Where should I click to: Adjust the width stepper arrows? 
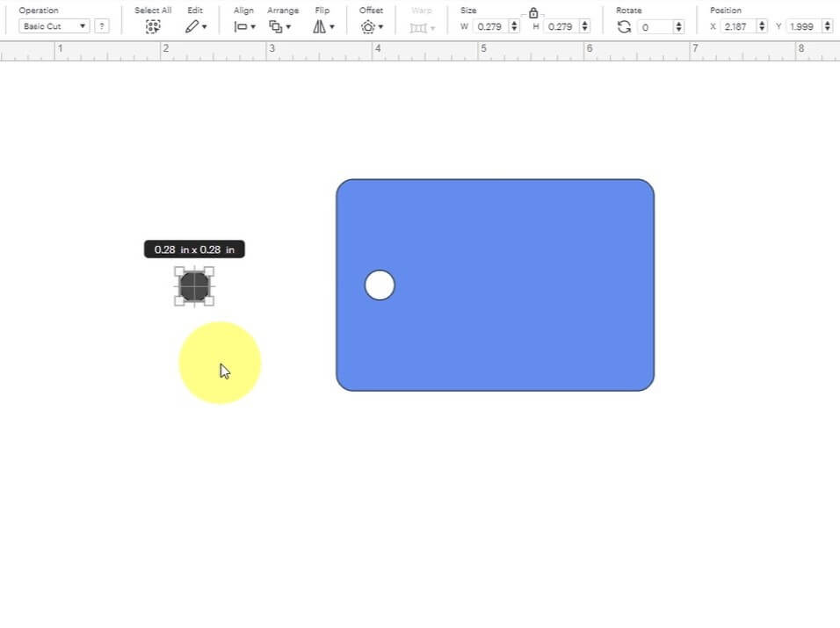(x=514, y=26)
